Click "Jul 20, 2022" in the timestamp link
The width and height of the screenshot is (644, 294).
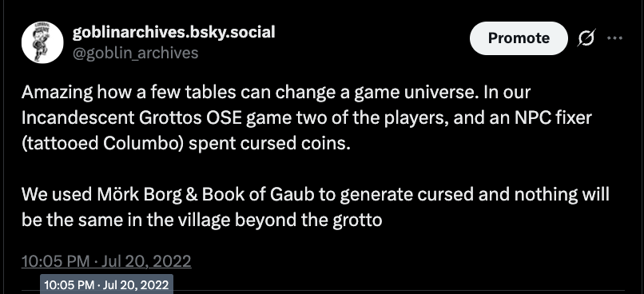point(145,261)
